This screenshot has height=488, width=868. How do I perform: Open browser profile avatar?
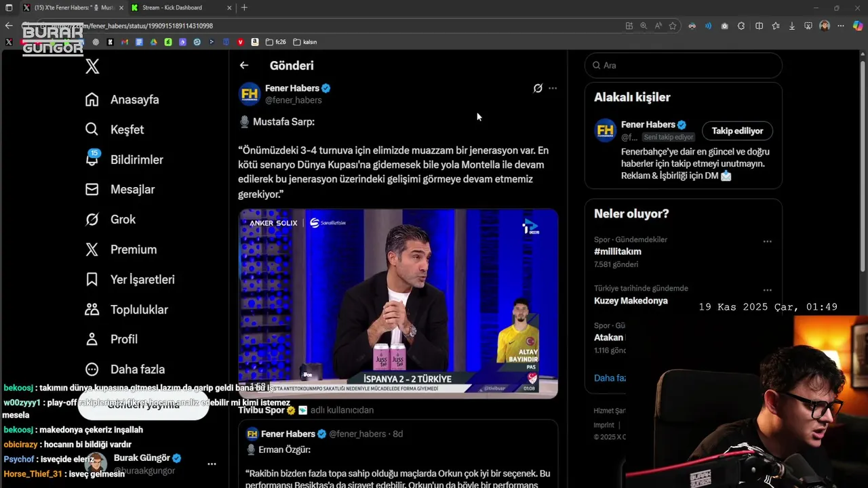tap(825, 26)
